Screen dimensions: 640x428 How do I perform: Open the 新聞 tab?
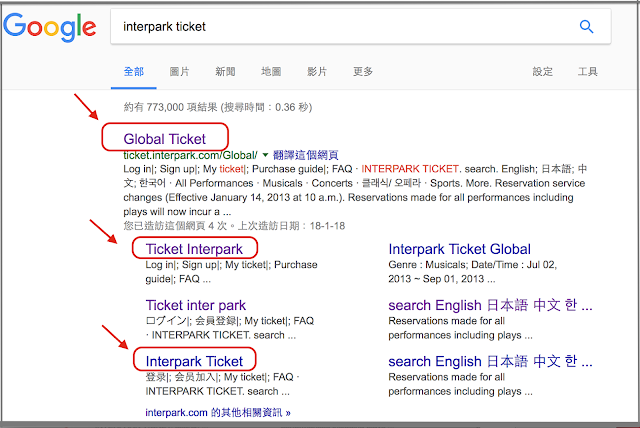225,72
